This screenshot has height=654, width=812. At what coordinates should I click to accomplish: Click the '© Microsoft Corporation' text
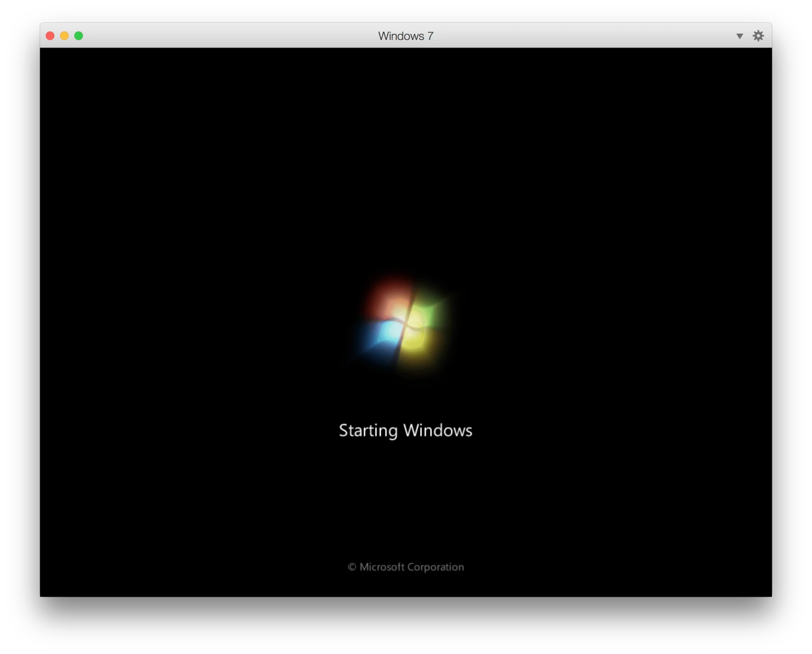[406, 567]
